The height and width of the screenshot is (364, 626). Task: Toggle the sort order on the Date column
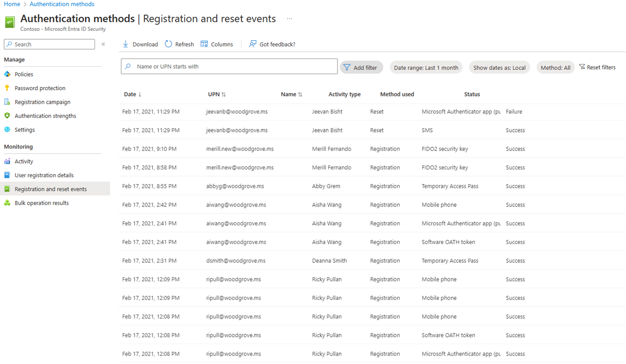click(131, 94)
